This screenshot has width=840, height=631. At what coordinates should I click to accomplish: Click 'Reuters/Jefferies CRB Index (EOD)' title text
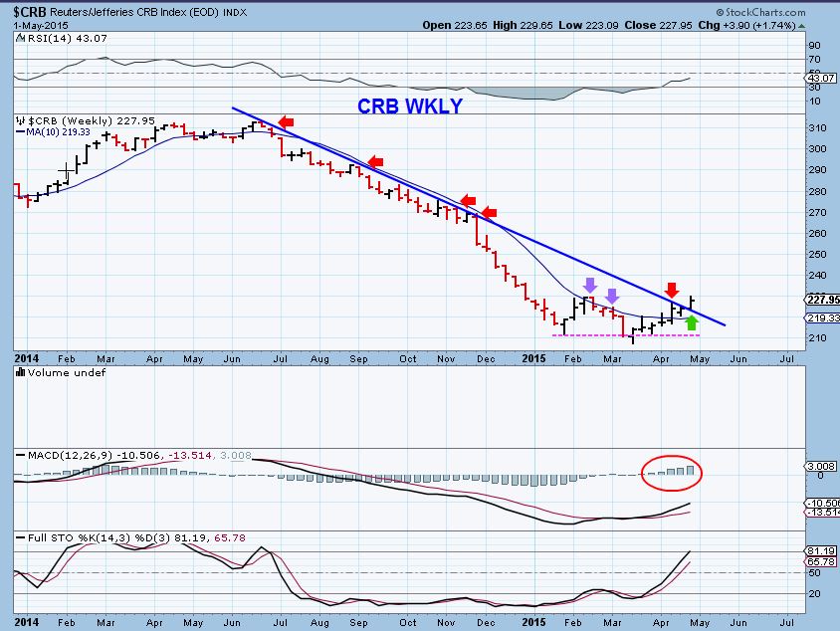[x=134, y=12]
